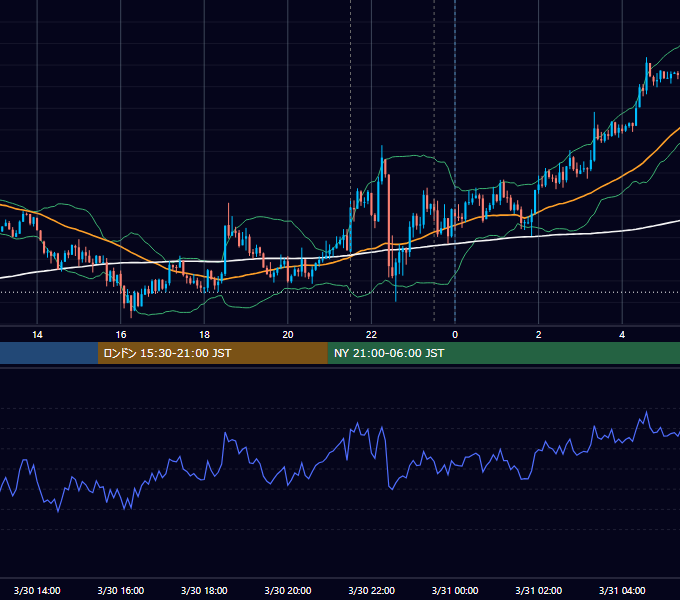Click the hour label 14 on price chart axis
Screen dimensions: 680x600
pyautogui.click(x=37, y=335)
